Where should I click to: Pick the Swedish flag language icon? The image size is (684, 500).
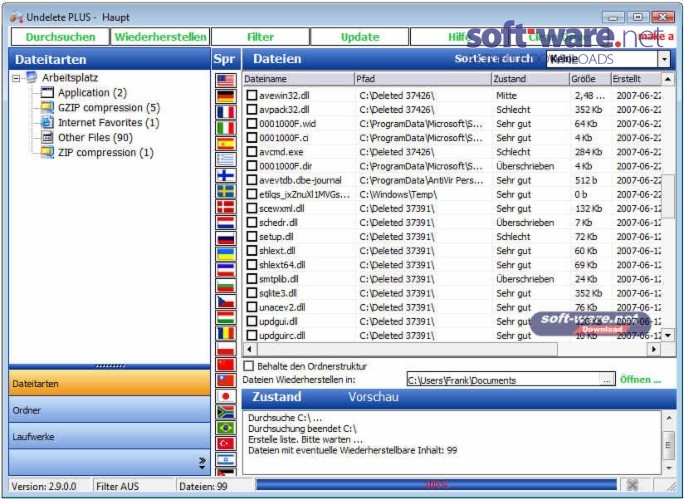pos(226,191)
